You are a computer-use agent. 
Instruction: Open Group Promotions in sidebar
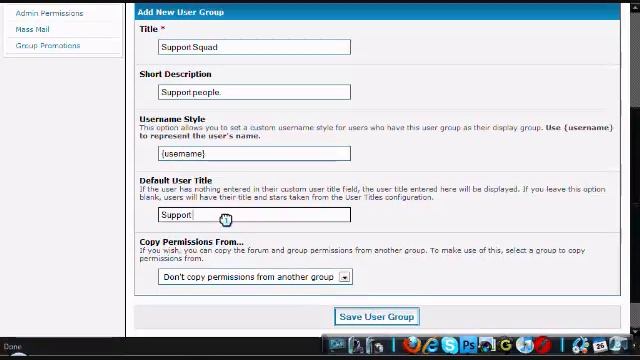point(48,45)
